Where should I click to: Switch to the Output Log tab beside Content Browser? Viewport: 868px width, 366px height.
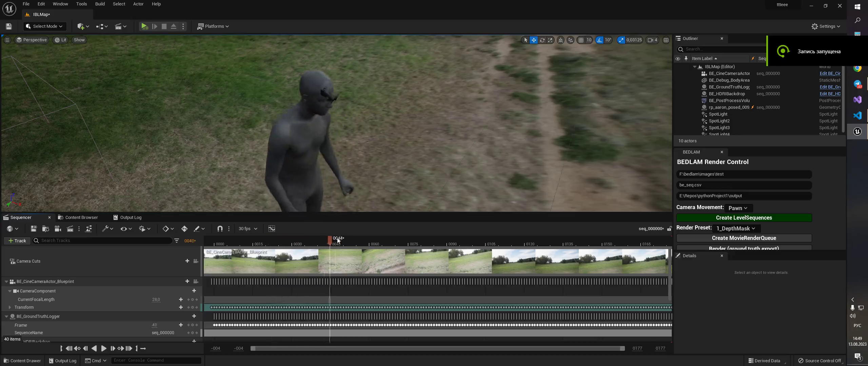[x=127, y=218]
